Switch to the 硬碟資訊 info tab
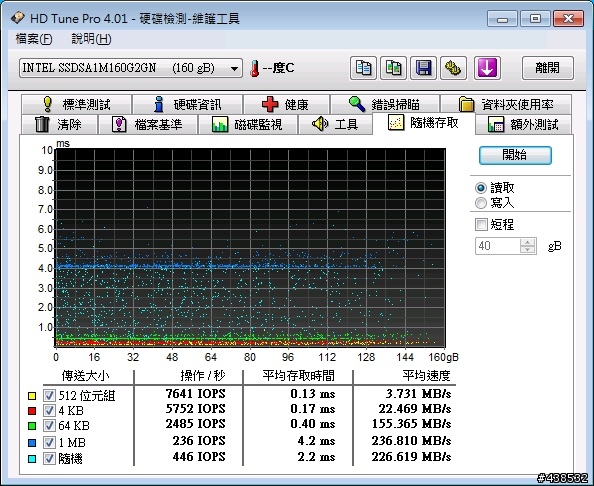Viewport: 594px width, 486px height. [188, 104]
